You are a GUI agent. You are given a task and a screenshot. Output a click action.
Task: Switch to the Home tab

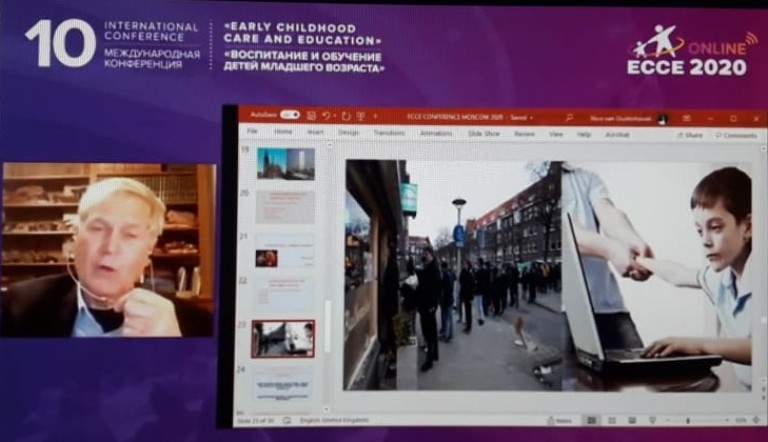tap(283, 131)
